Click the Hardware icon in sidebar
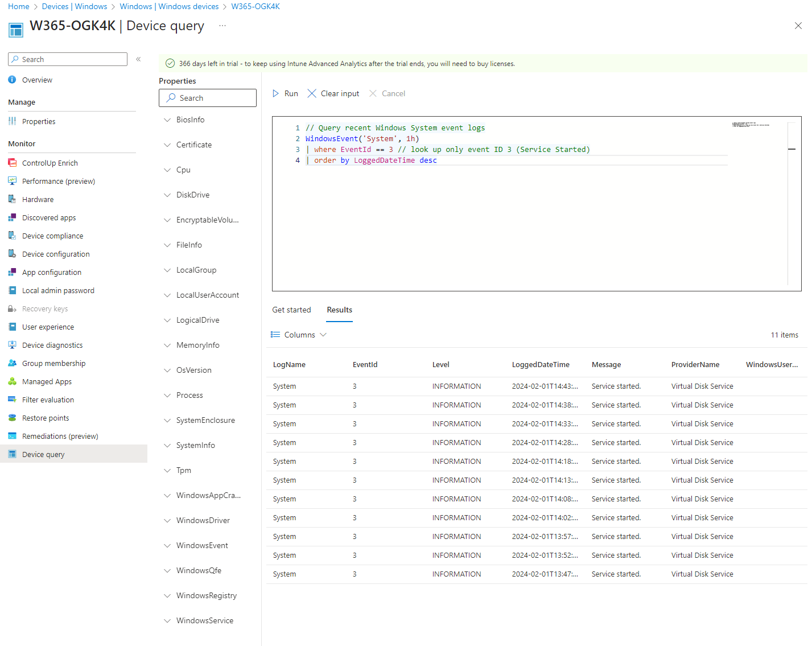This screenshot has height=646, width=812. [12, 199]
